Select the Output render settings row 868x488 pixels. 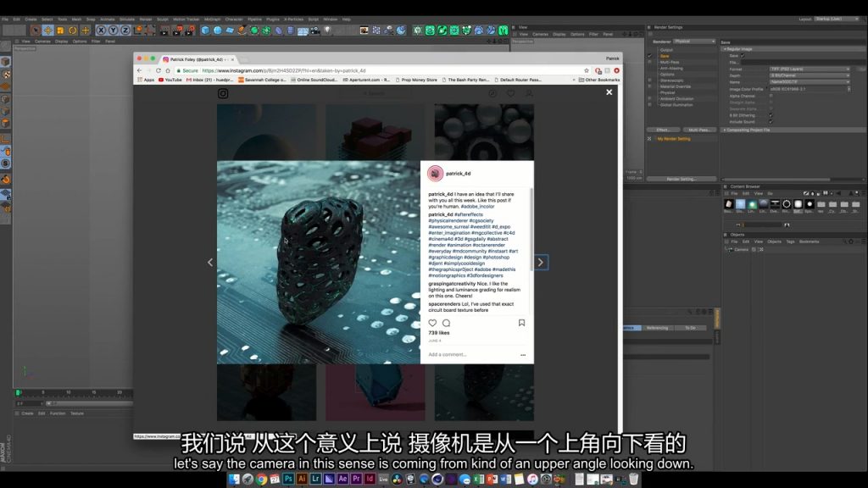[x=666, y=50]
